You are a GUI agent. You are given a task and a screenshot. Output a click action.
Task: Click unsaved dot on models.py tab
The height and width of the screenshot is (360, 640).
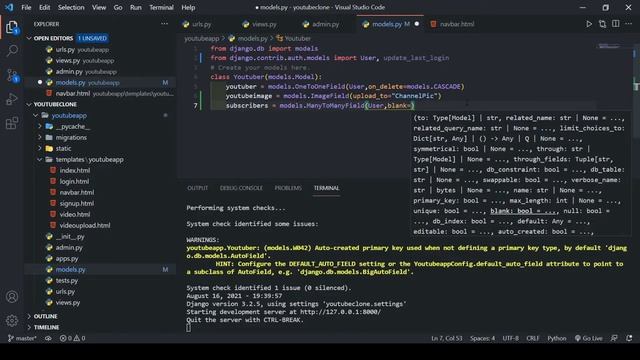point(417,24)
